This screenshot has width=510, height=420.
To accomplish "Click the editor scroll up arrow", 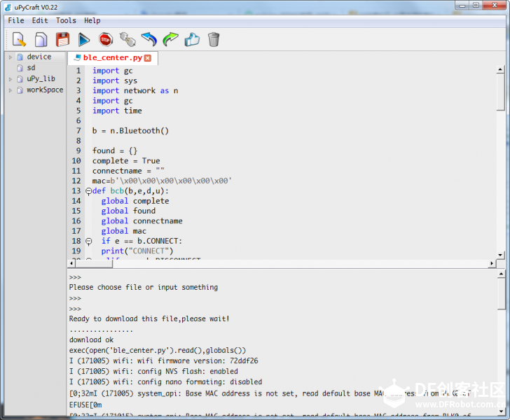I will pos(501,69).
